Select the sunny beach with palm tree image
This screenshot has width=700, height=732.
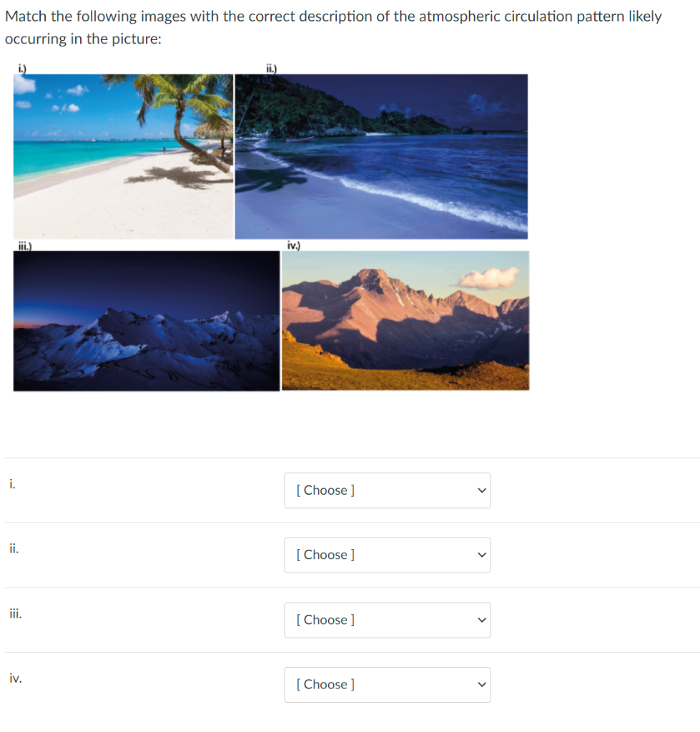(123, 157)
